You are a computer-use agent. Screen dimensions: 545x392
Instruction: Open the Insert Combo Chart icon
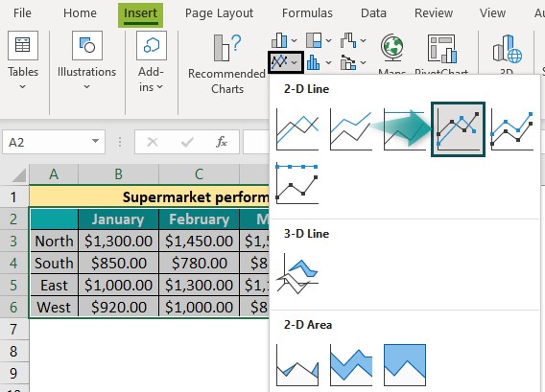click(348, 62)
